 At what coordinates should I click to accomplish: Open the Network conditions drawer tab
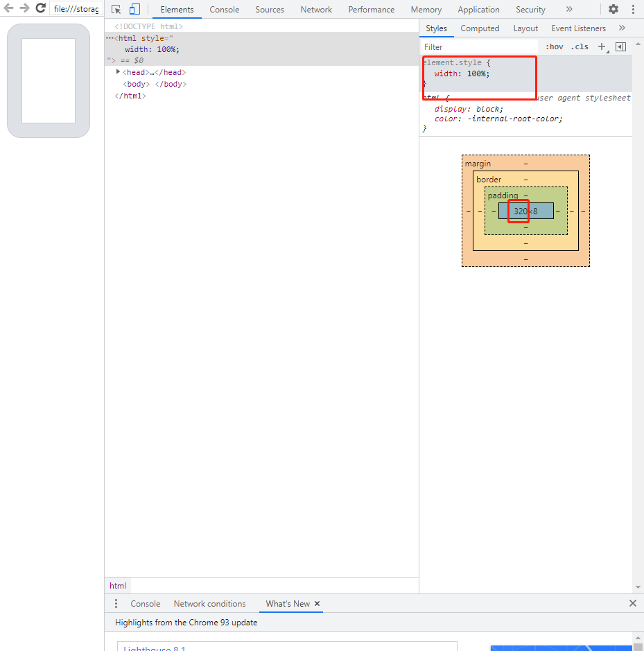(x=209, y=603)
